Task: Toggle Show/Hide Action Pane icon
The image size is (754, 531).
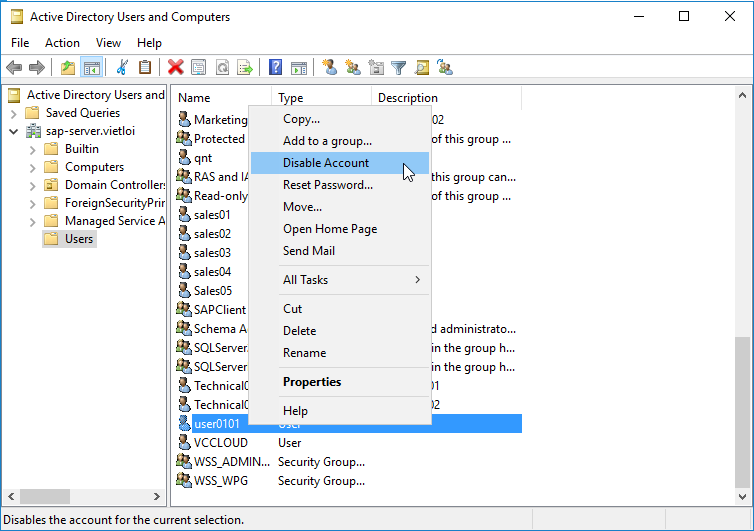Action: (299, 67)
